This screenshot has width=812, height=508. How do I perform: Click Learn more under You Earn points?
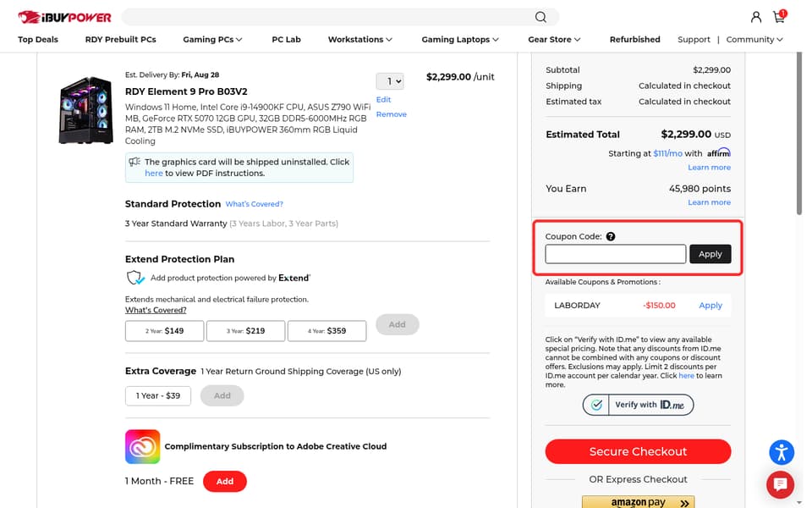click(x=709, y=202)
